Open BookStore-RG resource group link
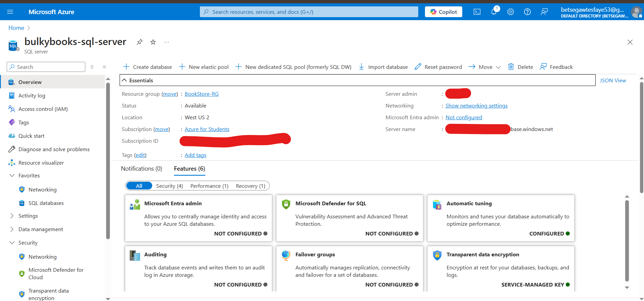 [202, 94]
